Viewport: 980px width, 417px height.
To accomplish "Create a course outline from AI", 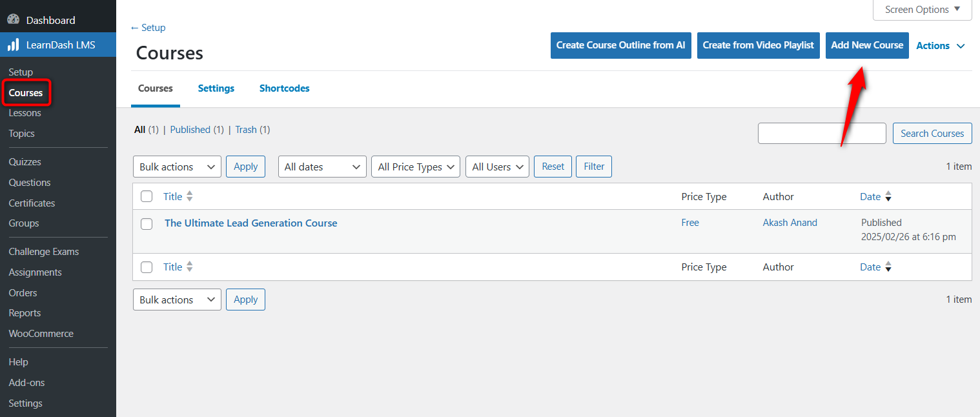I will (620, 45).
